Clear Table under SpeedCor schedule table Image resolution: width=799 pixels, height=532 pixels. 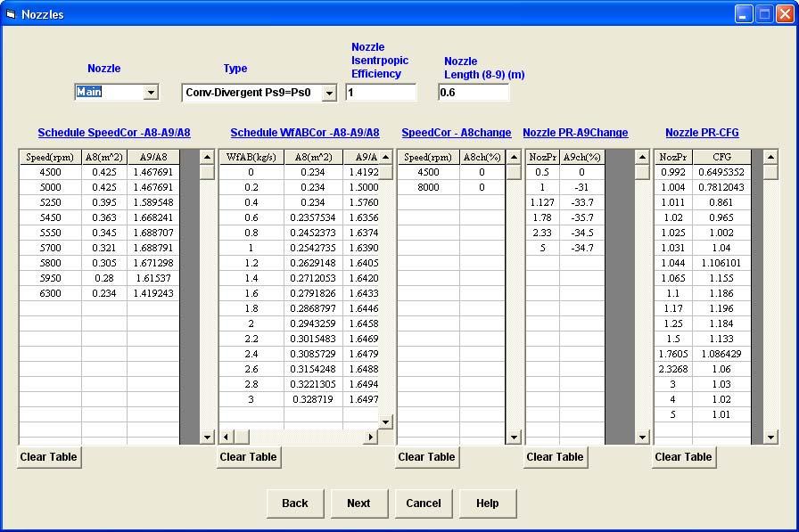pos(49,457)
